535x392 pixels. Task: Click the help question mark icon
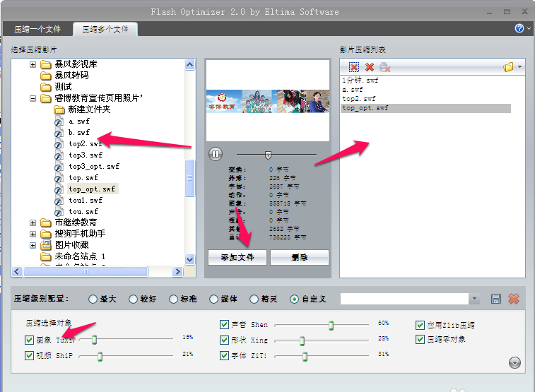point(519,28)
